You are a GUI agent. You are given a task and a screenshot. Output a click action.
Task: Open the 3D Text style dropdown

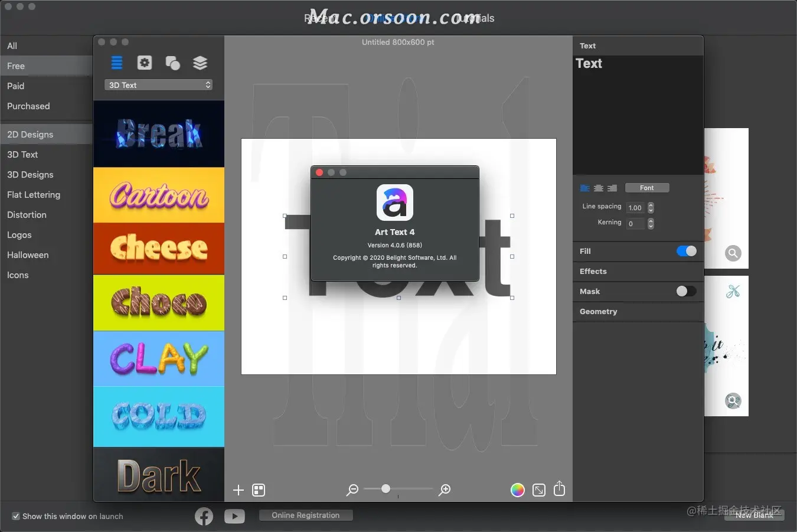[158, 85]
